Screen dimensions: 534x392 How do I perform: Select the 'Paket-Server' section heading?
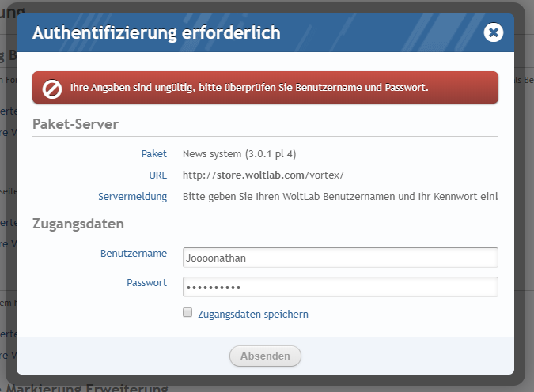pyautogui.click(x=75, y=124)
